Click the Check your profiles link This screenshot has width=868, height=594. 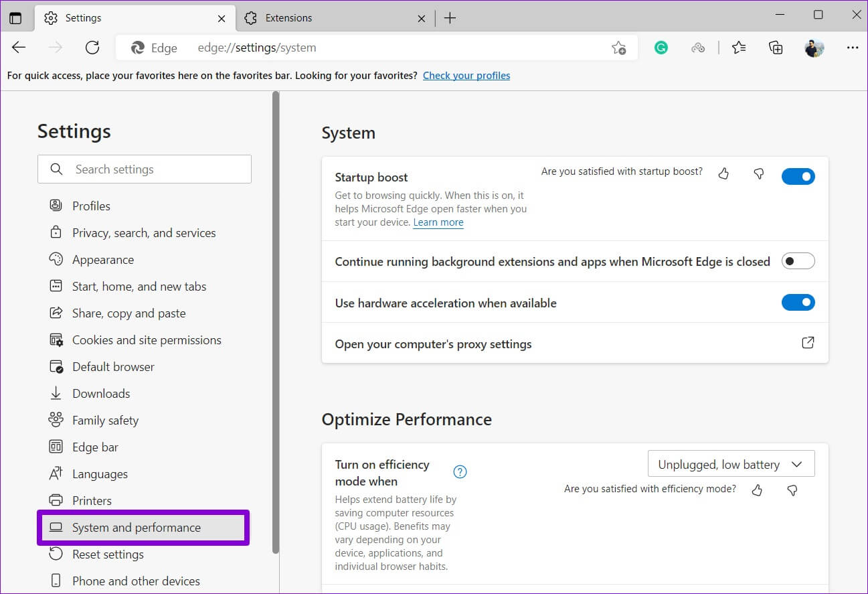(466, 76)
